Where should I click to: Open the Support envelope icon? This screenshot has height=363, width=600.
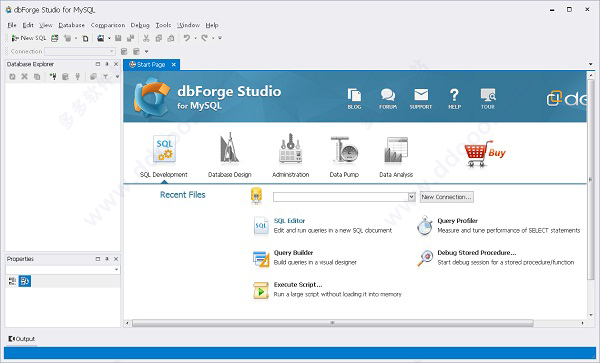421,99
